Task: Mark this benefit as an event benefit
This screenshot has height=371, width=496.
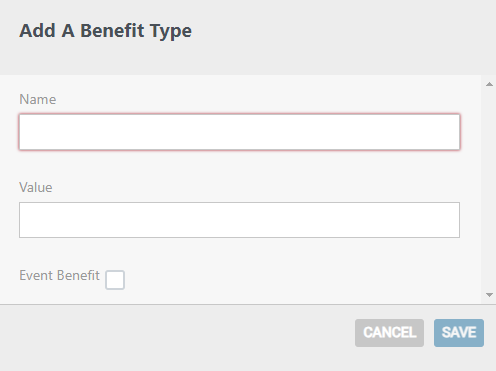Action: click(x=115, y=280)
